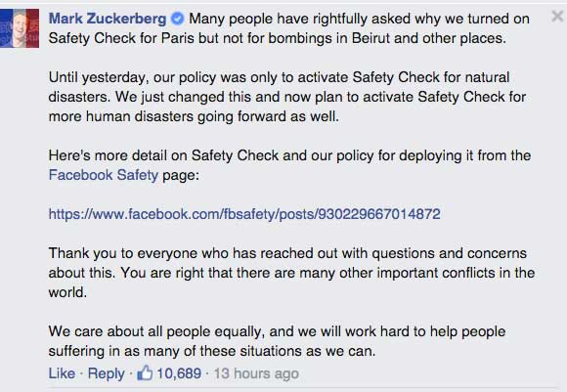Follow the facebook.com/fbsafety post URL

[244, 214]
